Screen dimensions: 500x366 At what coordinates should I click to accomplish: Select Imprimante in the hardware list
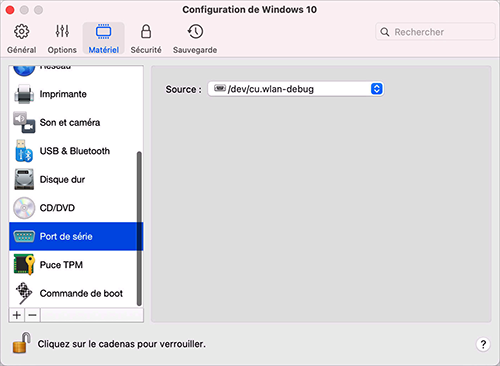coord(76,94)
